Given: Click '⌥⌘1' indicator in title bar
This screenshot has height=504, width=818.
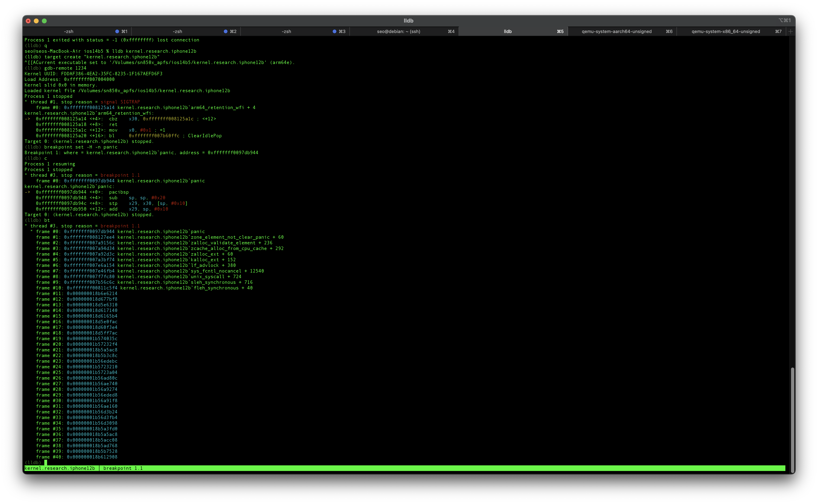Looking at the screenshot, I should (x=785, y=21).
